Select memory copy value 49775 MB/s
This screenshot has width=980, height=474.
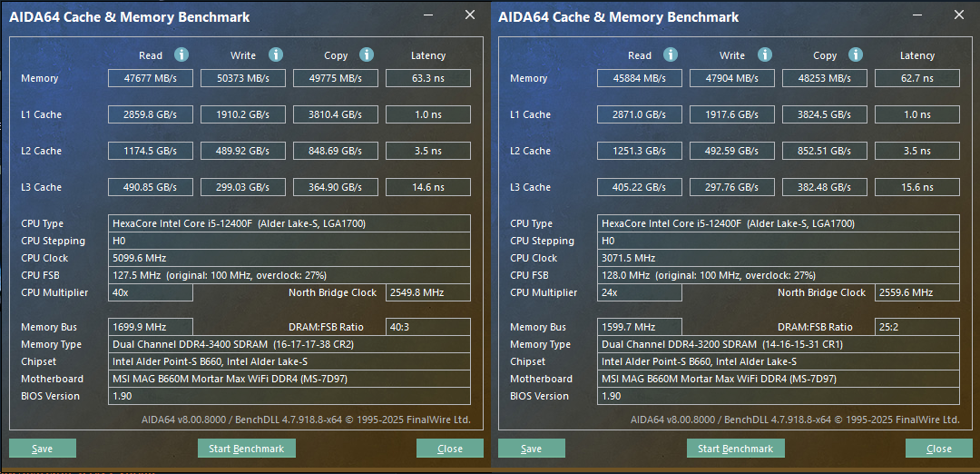pyautogui.click(x=336, y=78)
